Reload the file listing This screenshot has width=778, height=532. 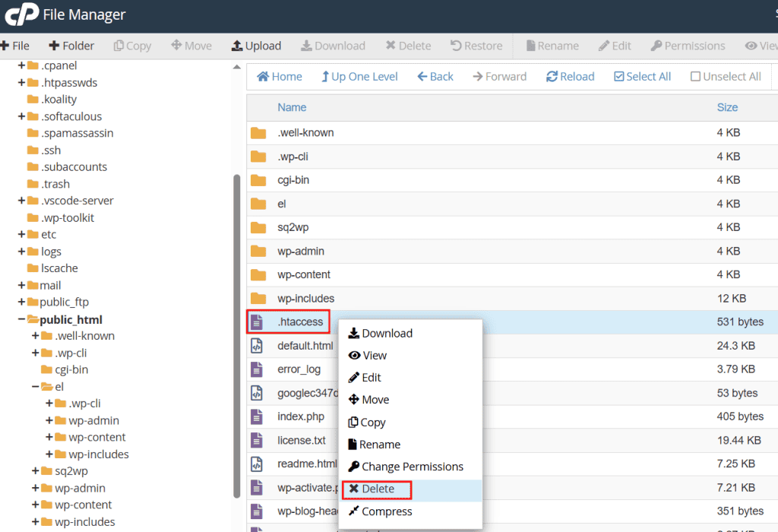click(x=571, y=77)
